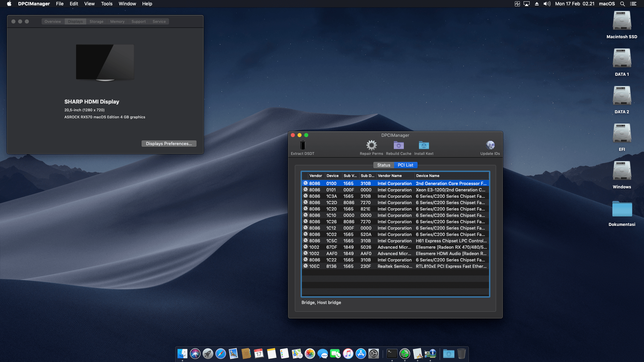The image size is (644, 362).
Task: Click device ID 1C2D cell
Action: click(331, 203)
